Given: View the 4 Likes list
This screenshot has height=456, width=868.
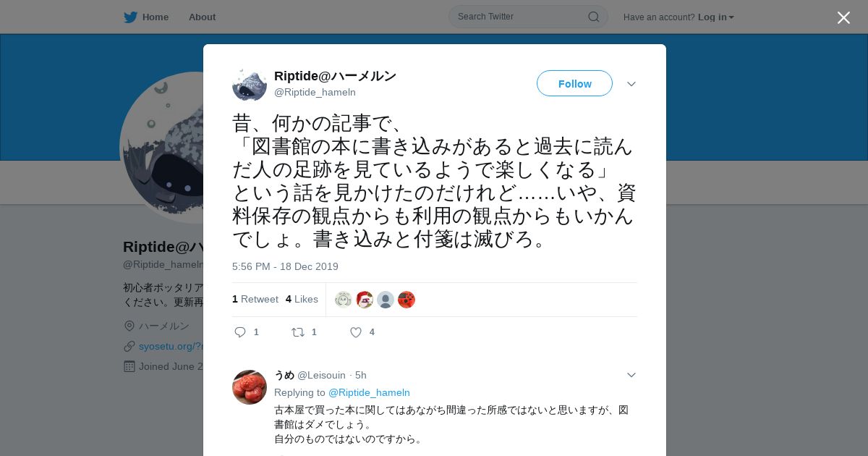Looking at the screenshot, I should 302,299.
